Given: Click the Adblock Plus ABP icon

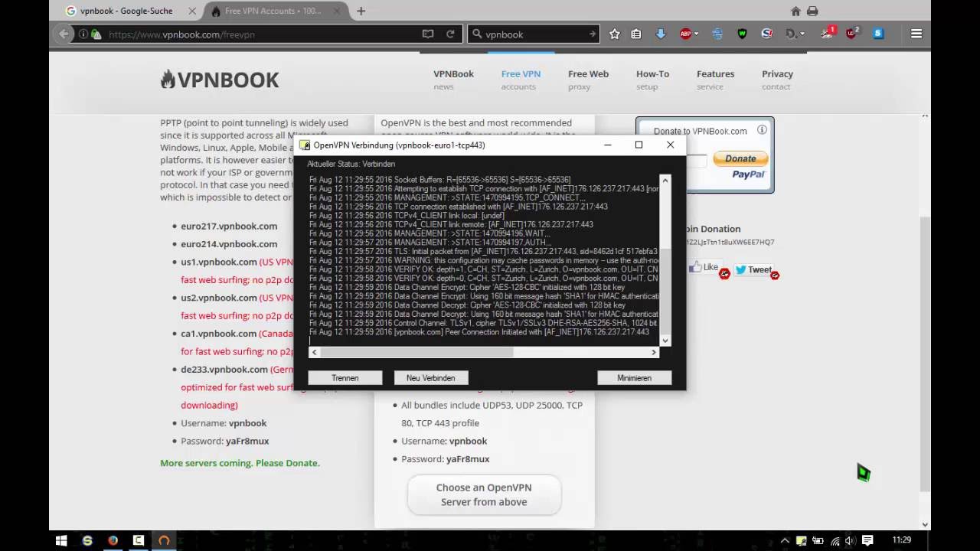Looking at the screenshot, I should 685,34.
